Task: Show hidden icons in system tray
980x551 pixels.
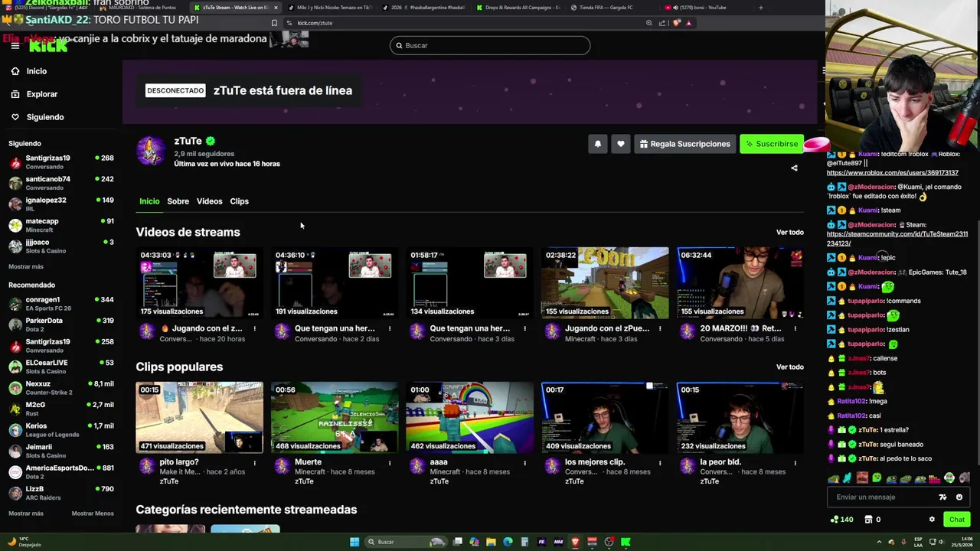Action: (878, 542)
